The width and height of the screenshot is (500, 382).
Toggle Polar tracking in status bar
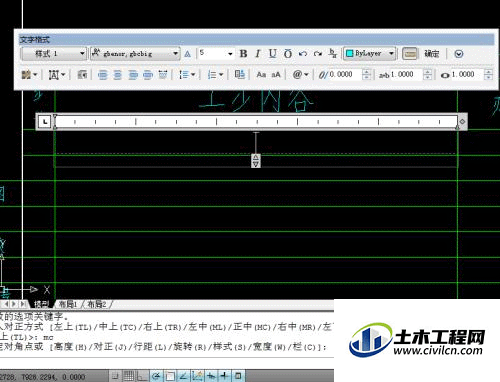point(156,376)
